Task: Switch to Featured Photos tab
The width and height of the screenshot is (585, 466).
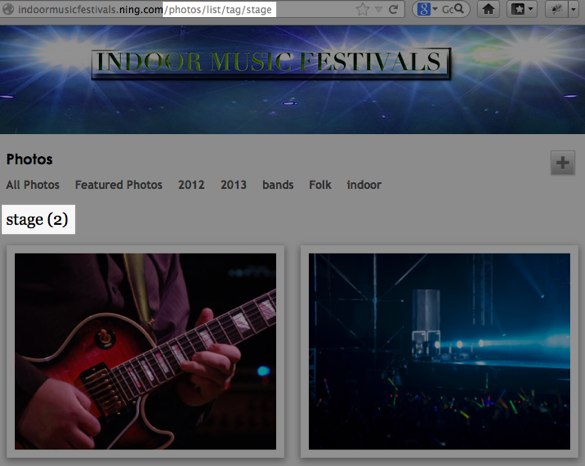Action: 119,185
